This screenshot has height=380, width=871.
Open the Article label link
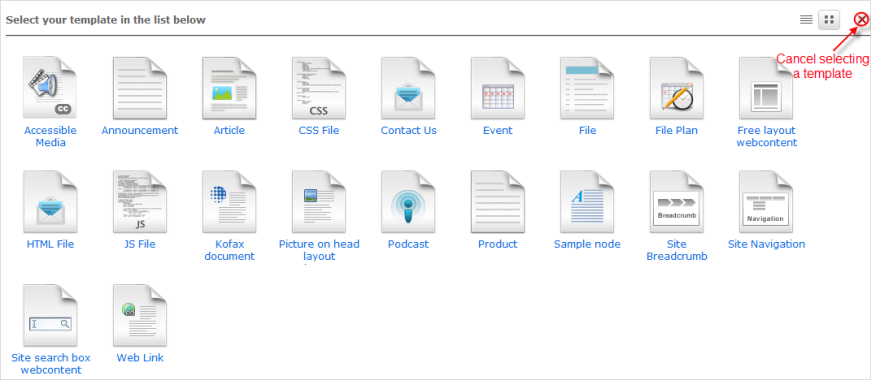pos(229,131)
